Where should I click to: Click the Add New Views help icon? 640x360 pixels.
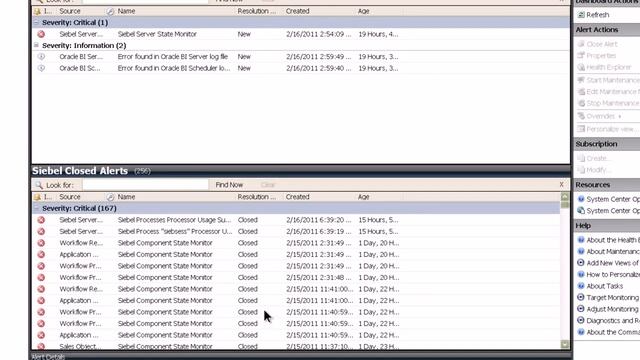581,263
